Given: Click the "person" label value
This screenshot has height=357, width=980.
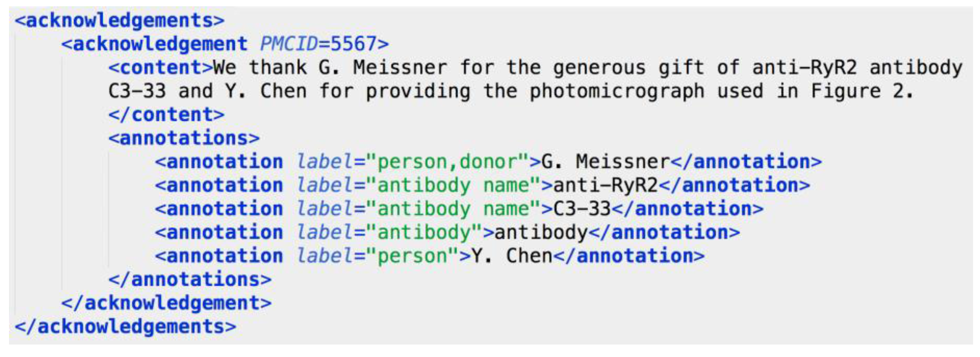Looking at the screenshot, I should [x=412, y=256].
